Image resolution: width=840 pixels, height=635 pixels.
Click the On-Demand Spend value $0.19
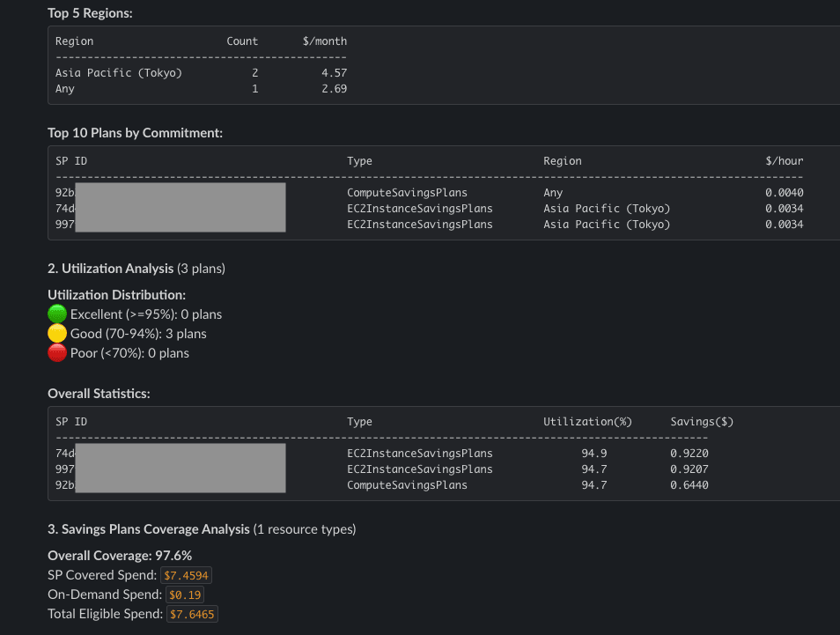184,595
